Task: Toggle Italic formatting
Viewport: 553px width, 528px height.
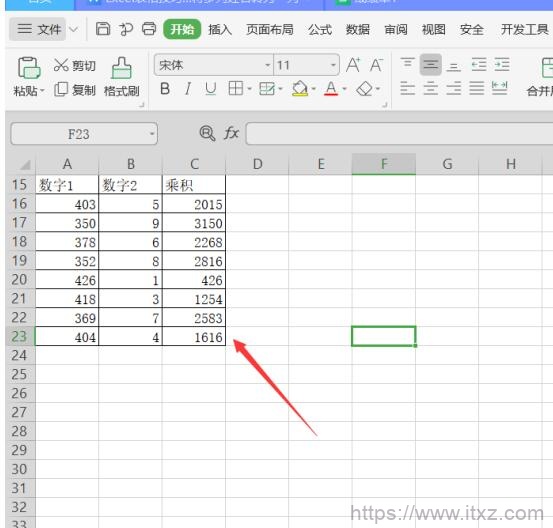Action: tap(188, 89)
